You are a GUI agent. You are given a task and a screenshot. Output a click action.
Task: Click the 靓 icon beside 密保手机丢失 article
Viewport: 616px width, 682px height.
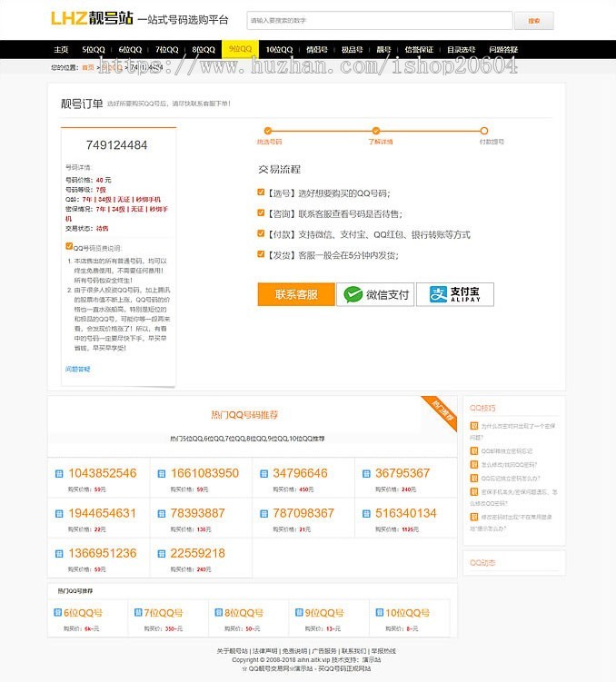(474, 492)
